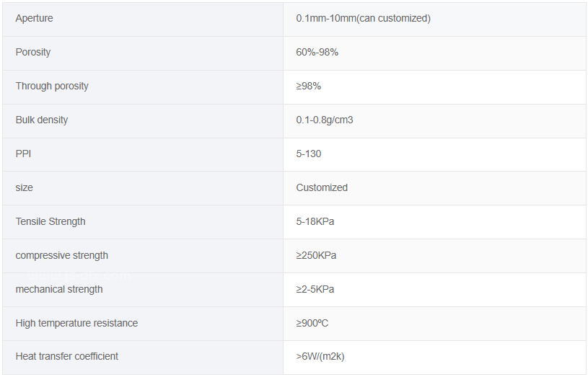
Task: Click the Heat transfer coefficient label
Action: tap(67, 356)
